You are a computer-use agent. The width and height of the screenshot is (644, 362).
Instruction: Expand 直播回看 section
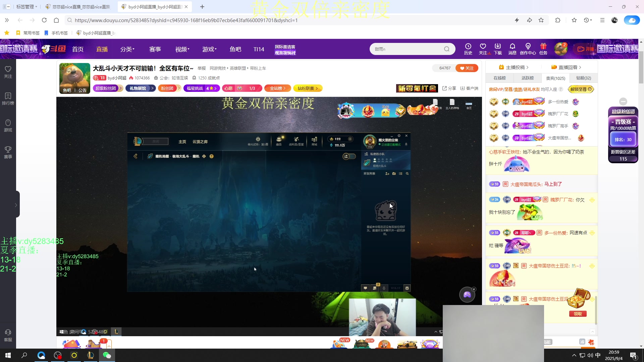pos(566,67)
